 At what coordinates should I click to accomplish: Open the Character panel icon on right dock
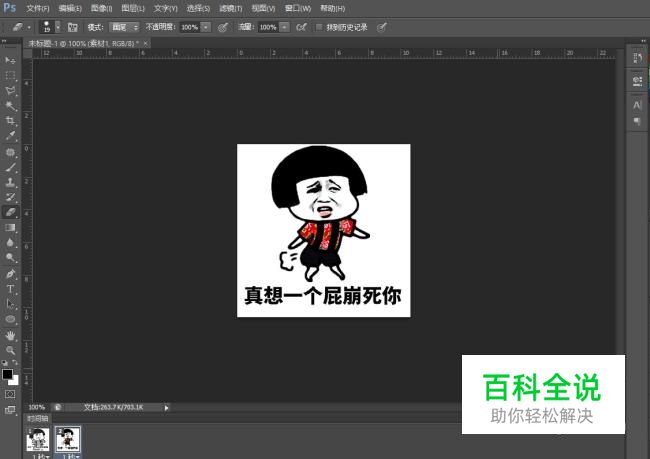point(637,105)
